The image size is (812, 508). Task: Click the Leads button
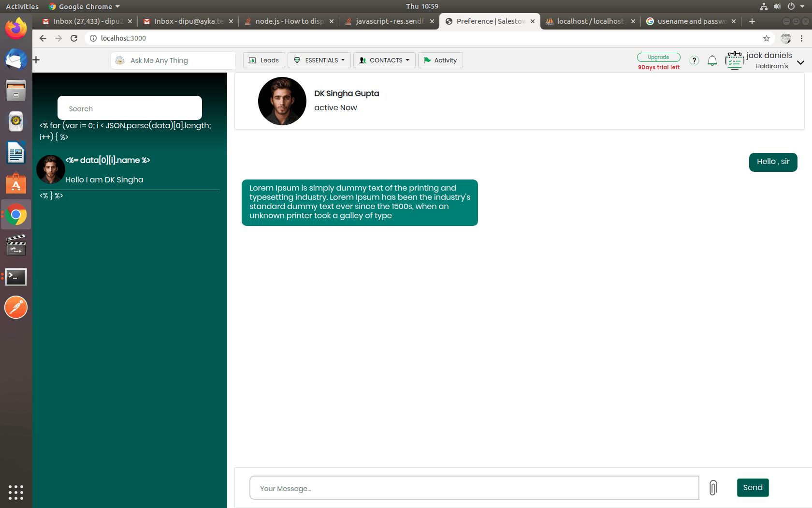click(264, 60)
